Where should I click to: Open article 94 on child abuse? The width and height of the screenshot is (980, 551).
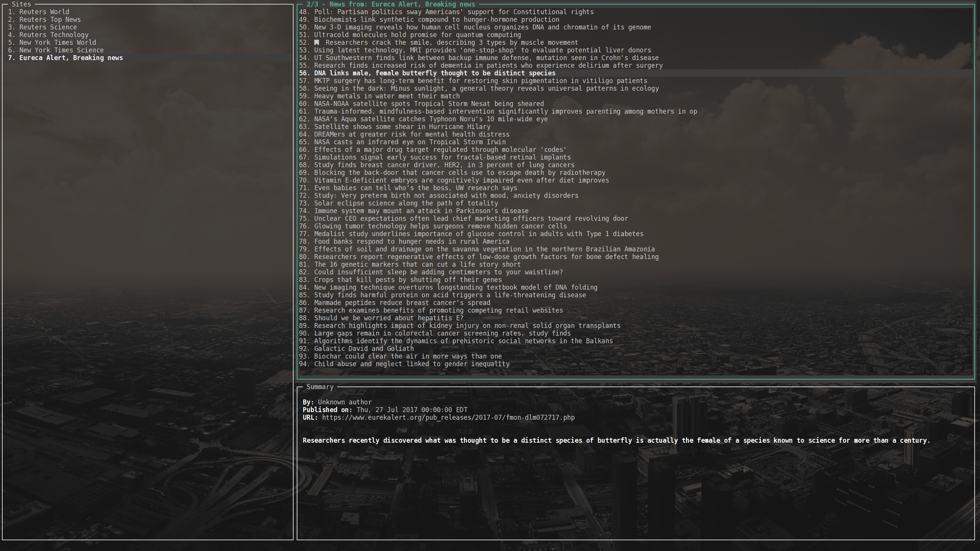click(x=412, y=364)
